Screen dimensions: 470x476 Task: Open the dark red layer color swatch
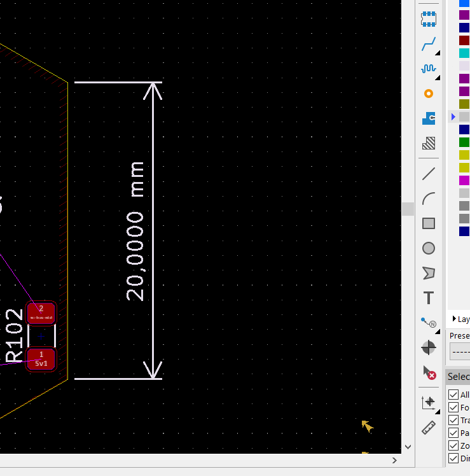tap(464, 40)
